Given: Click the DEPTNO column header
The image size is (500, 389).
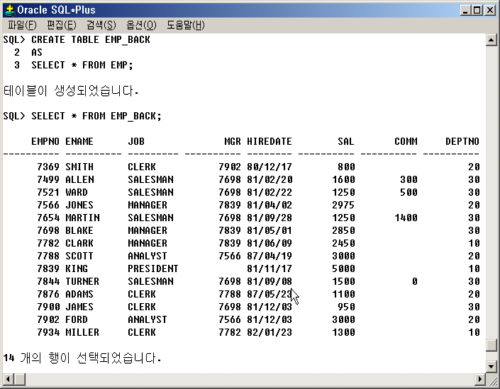Looking at the screenshot, I should click(x=462, y=141).
